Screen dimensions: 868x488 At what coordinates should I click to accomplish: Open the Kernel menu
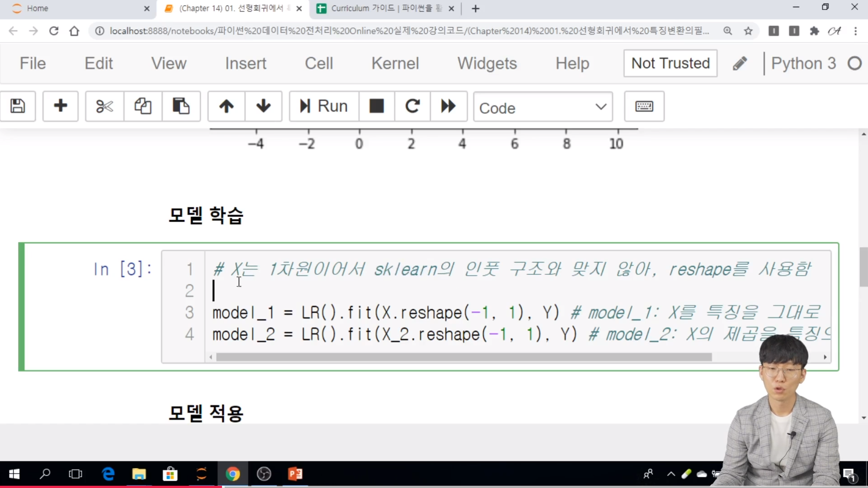coord(395,63)
